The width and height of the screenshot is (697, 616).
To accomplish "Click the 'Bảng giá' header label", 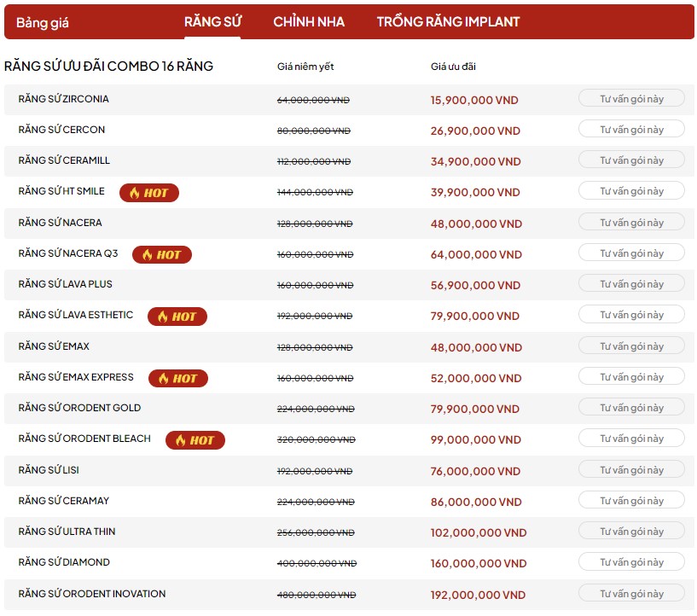I will [43, 23].
